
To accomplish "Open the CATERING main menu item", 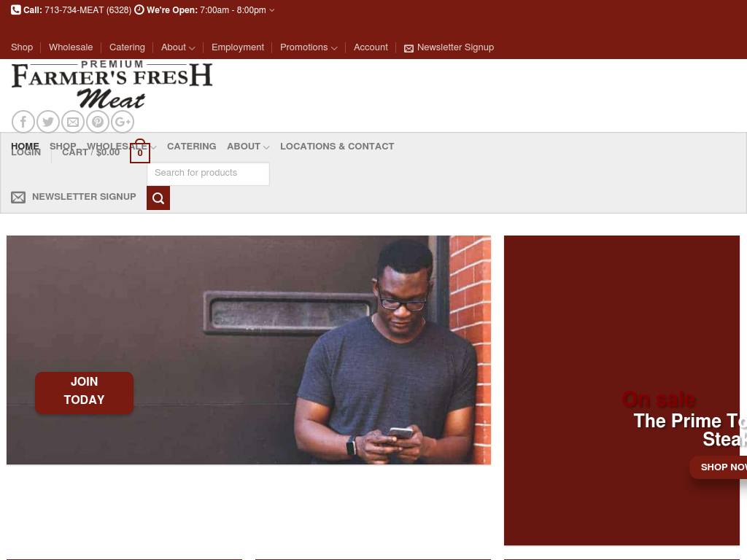I will point(192,146).
